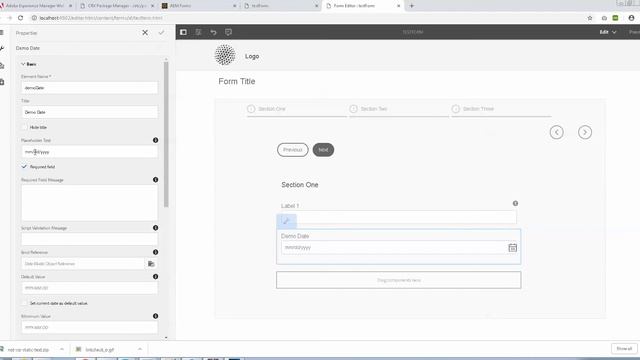Click the Minimum Value date input
This screenshot has height=360, width=640.
89,327
